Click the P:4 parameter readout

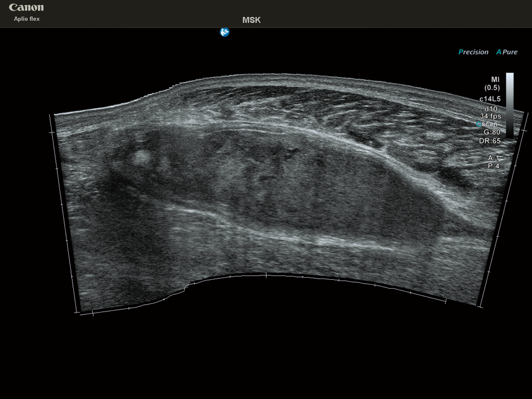(494, 166)
